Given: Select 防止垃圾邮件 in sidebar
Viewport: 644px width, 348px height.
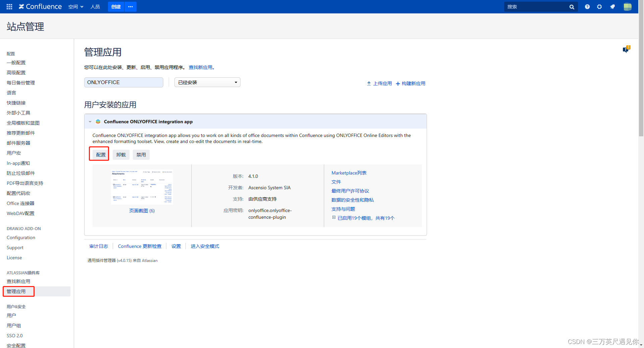Looking at the screenshot, I should (x=21, y=173).
